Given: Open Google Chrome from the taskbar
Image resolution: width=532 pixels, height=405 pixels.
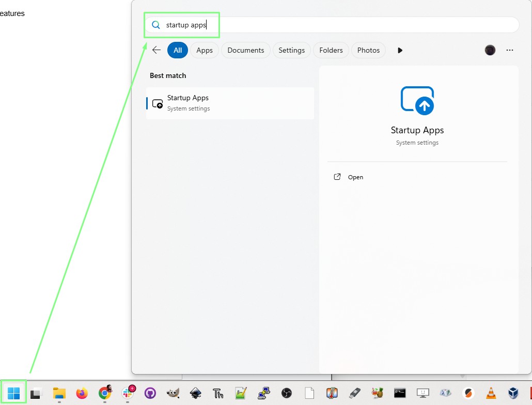Looking at the screenshot, I should point(105,393).
